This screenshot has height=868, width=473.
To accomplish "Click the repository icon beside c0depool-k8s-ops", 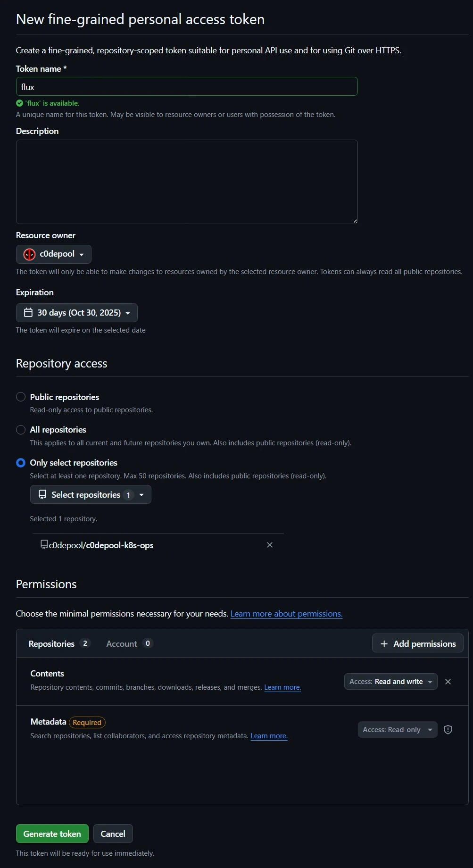I will pyautogui.click(x=44, y=545).
